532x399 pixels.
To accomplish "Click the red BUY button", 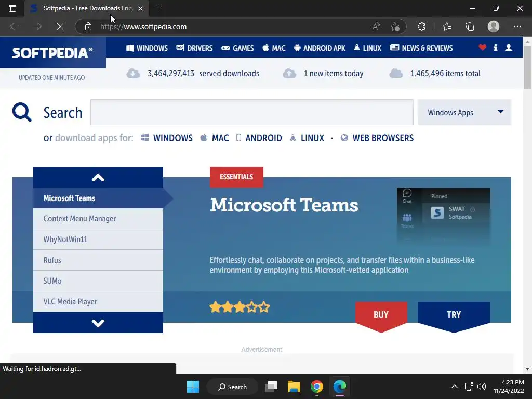I will [x=381, y=314].
